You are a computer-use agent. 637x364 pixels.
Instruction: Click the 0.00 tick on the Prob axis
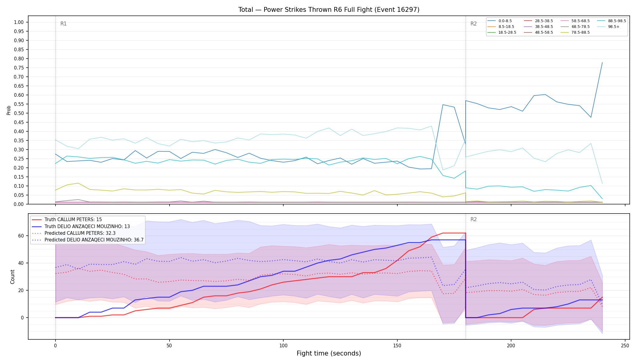[x=19, y=204]
